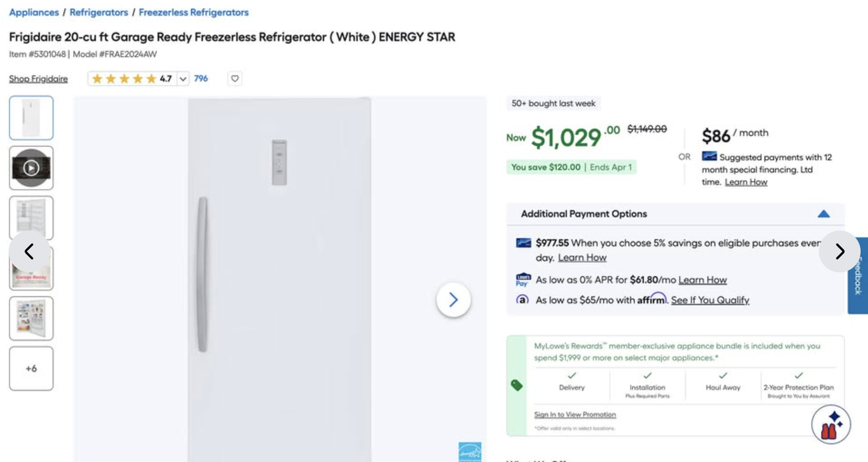The height and width of the screenshot is (462, 868).
Task: Save product with the heart icon
Action: [x=234, y=79]
